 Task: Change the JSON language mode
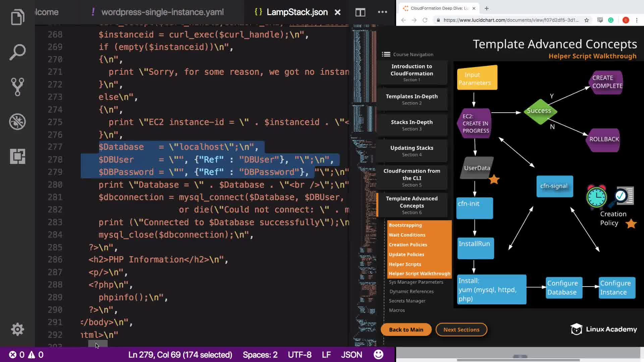351,355
